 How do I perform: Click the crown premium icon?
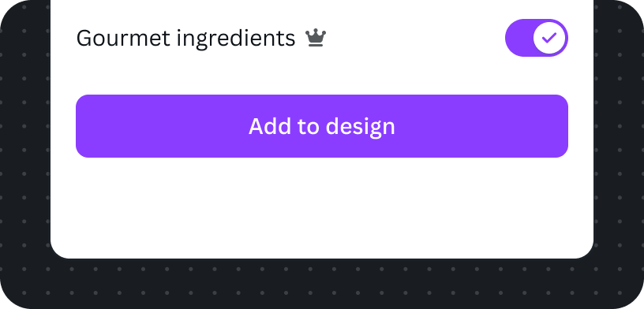coord(316,38)
